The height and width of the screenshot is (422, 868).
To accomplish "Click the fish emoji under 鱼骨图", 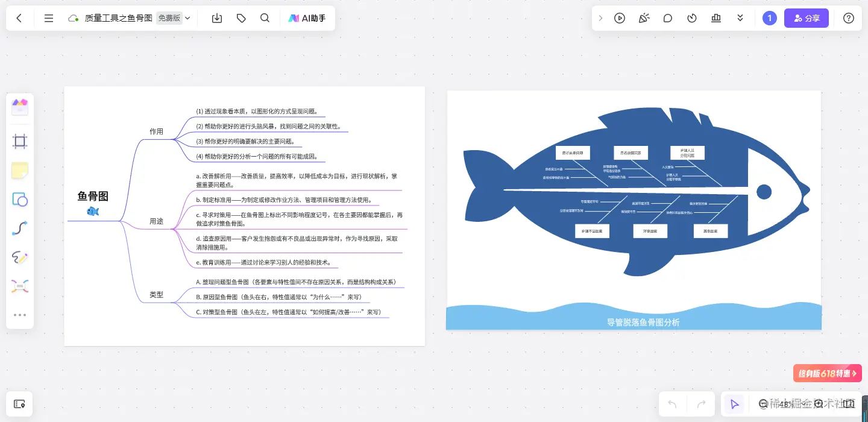I will tap(93, 211).
